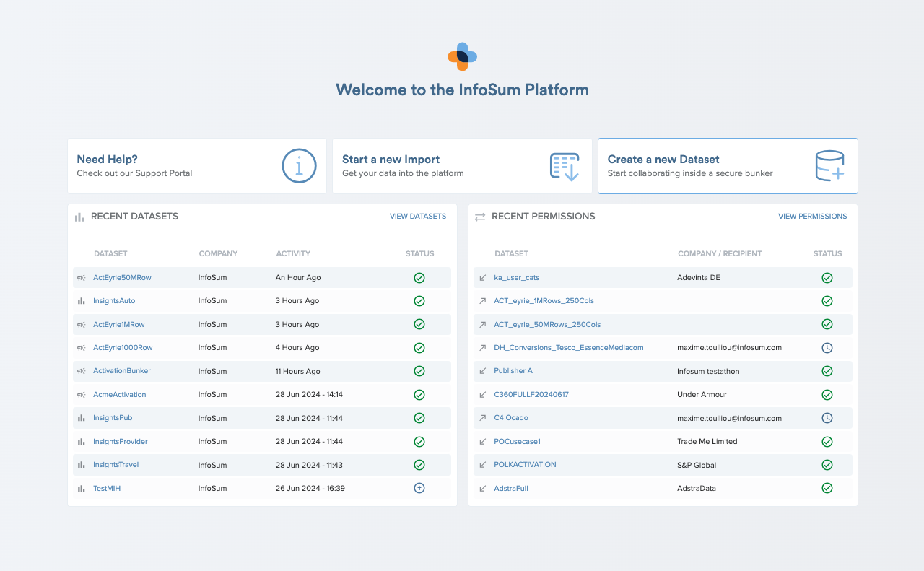The width and height of the screenshot is (924, 571).
Task: Click the bar chart icon beside RECENT DATASETS
Action: pos(79,216)
